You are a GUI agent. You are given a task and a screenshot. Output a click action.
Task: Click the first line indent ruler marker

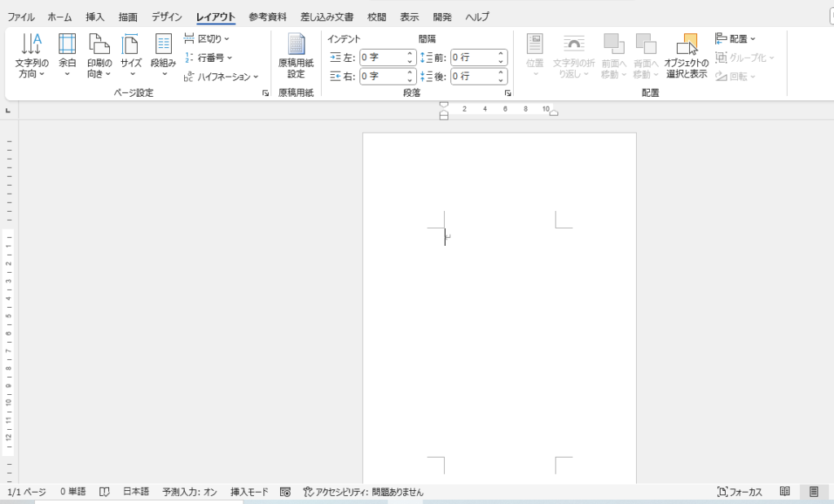point(444,105)
